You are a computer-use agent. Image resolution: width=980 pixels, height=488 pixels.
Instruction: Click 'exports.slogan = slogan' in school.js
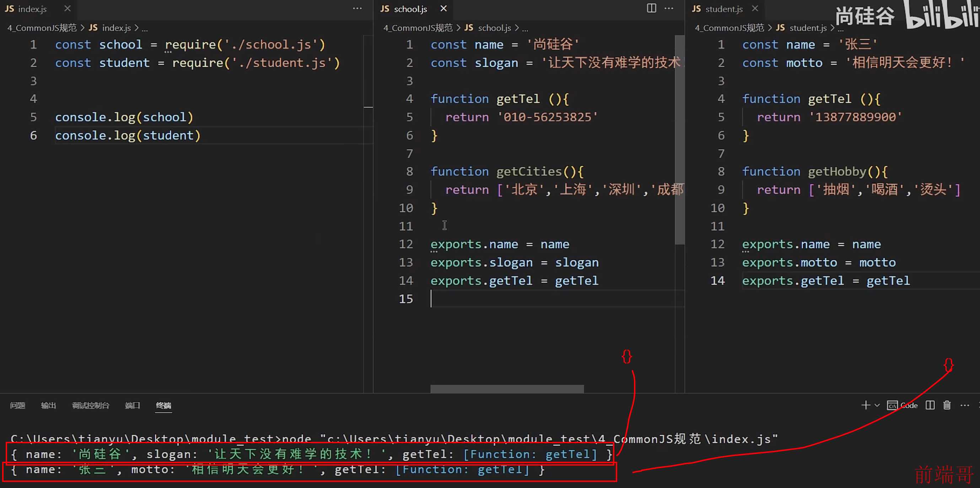515,262
